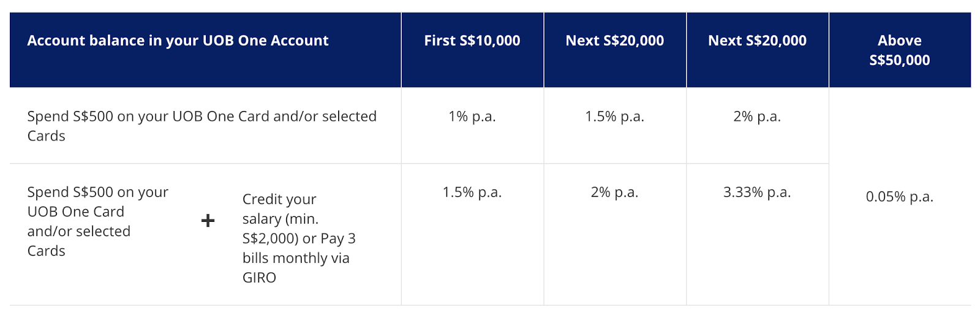The image size is (980, 328).
Task: Click the 'Credit your' text in the salary condition
Action: 279,199
